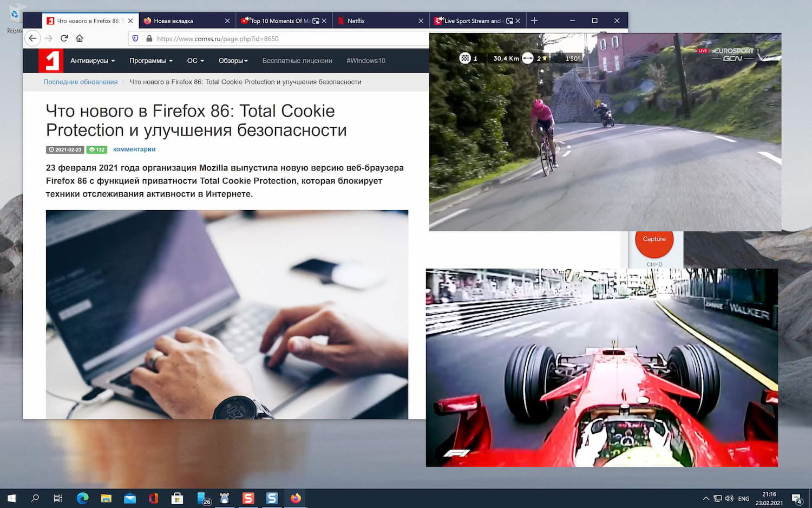
Task: Open the Action Center notifications
Action: [x=797, y=498]
